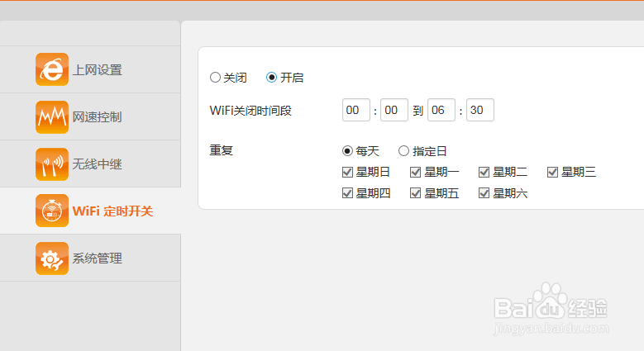Click the start minute field before 到
Image resolution: width=644 pixels, height=351 pixels.
pyautogui.click(x=394, y=110)
